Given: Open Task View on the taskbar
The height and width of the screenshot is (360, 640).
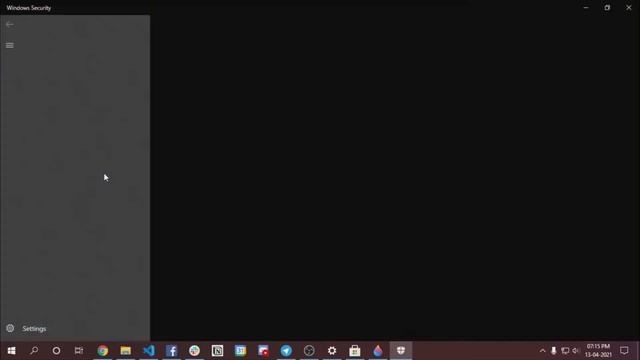Looking at the screenshot, I should tap(79, 351).
